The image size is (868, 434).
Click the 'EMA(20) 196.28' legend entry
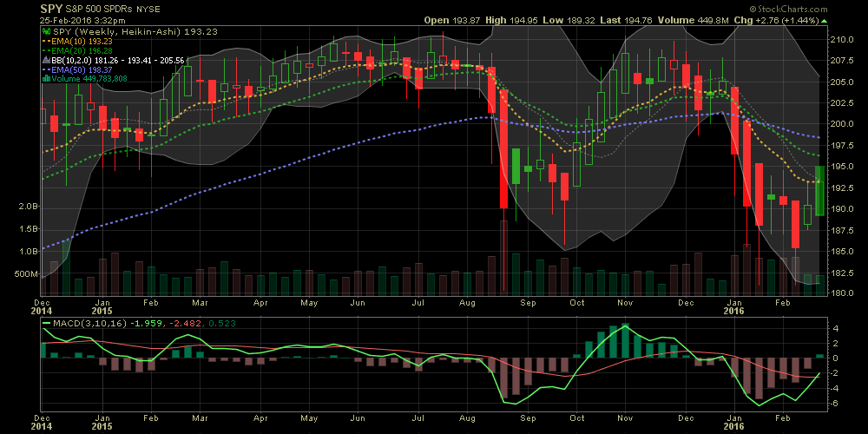(x=82, y=50)
